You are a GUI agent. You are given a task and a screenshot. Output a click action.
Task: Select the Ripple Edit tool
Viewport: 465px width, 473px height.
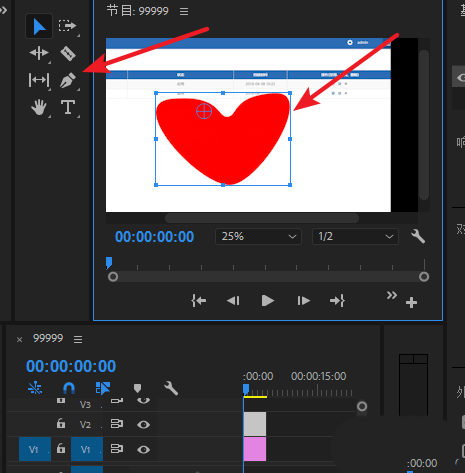coord(39,53)
